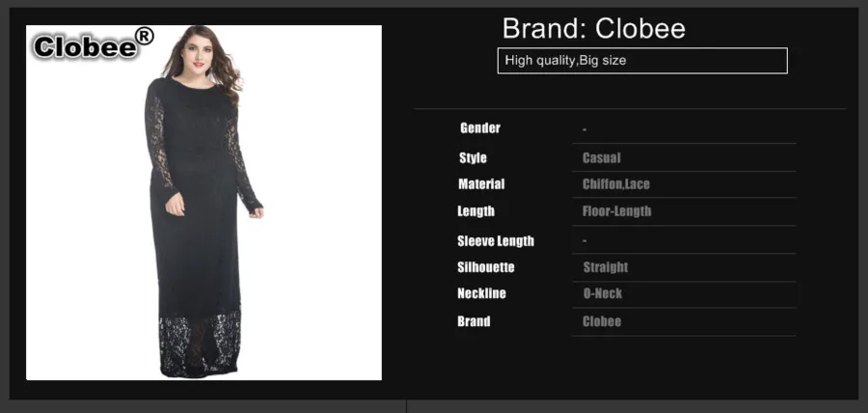Open the black lace dress product image
The height and width of the screenshot is (413, 868).
point(203,203)
